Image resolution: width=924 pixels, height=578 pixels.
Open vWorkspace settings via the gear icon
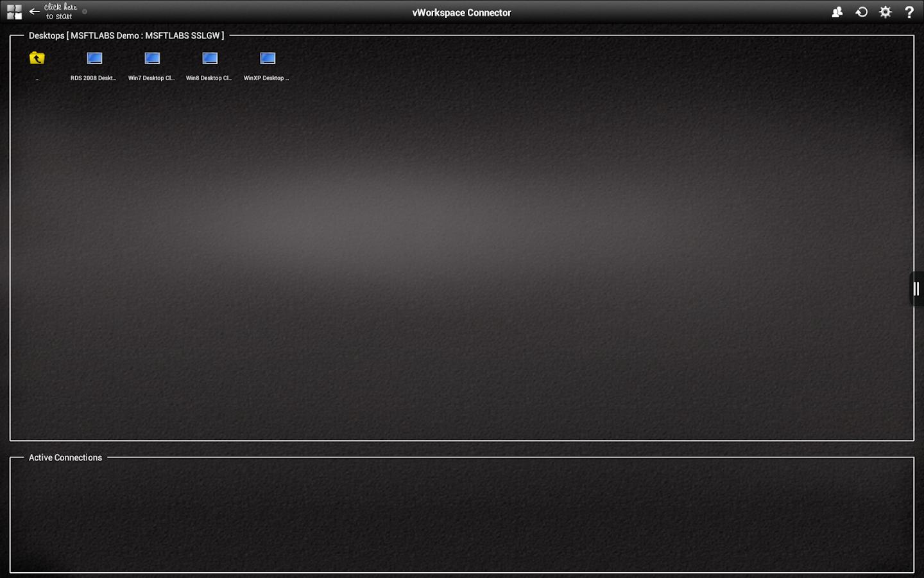(886, 12)
